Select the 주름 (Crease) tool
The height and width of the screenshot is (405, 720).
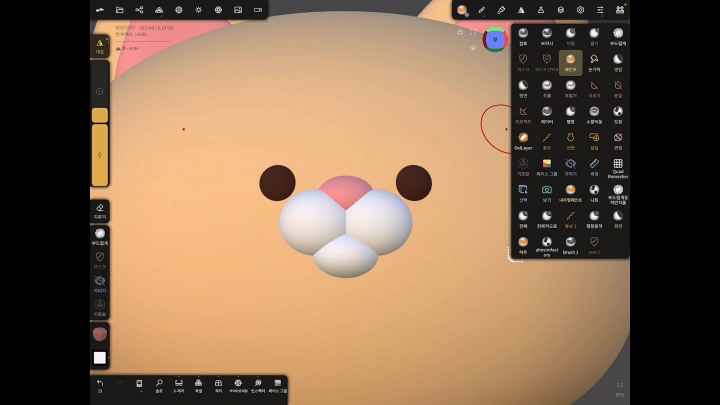[547, 89]
